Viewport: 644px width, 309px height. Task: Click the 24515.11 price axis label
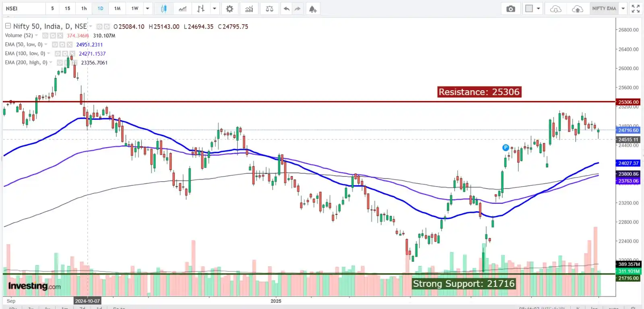coord(628,140)
